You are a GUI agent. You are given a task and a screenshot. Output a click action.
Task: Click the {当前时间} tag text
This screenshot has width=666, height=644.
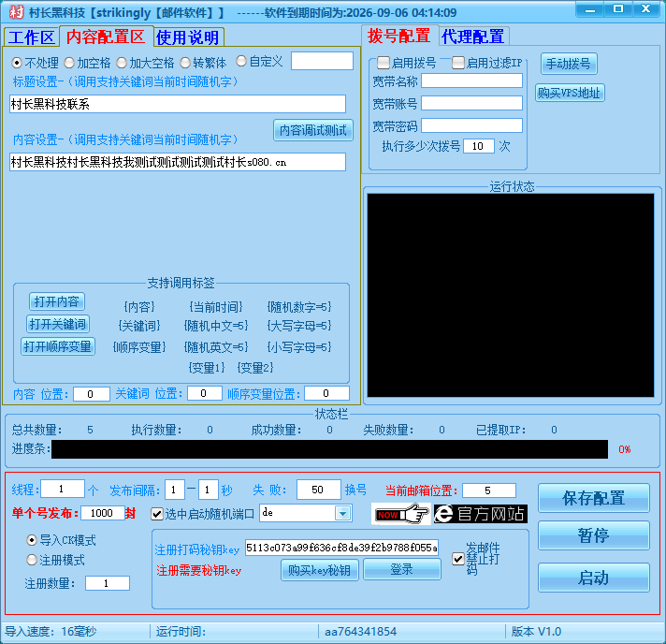pyautogui.click(x=216, y=307)
